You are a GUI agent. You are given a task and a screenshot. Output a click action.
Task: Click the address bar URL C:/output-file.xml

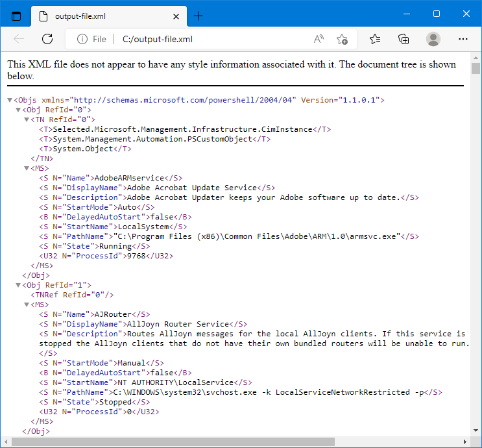(158, 39)
